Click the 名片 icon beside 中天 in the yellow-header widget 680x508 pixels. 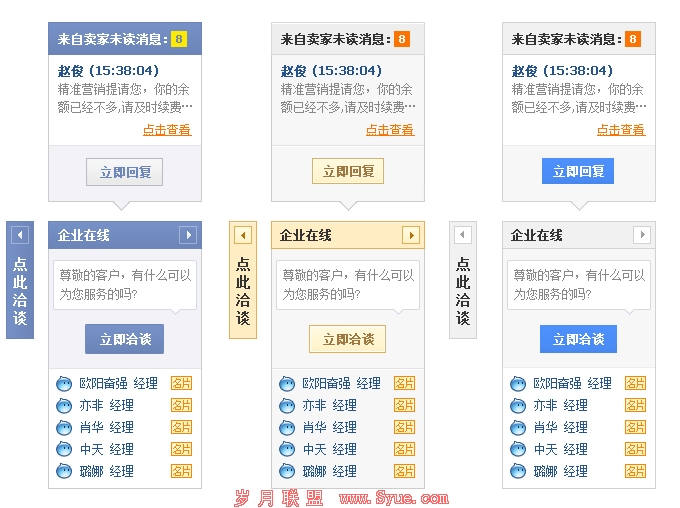tap(404, 449)
